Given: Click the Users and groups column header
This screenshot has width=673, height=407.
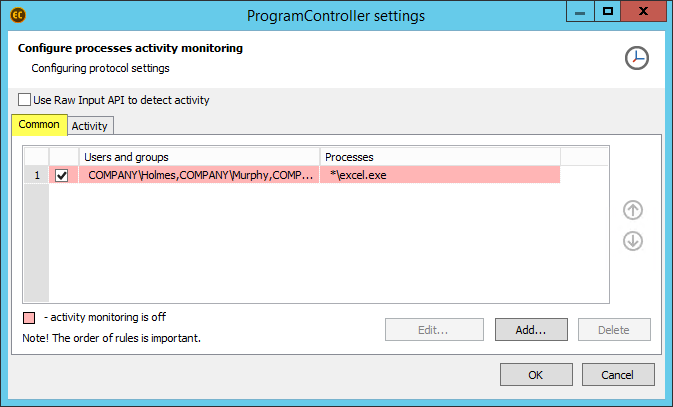Looking at the screenshot, I should pyautogui.click(x=199, y=157).
